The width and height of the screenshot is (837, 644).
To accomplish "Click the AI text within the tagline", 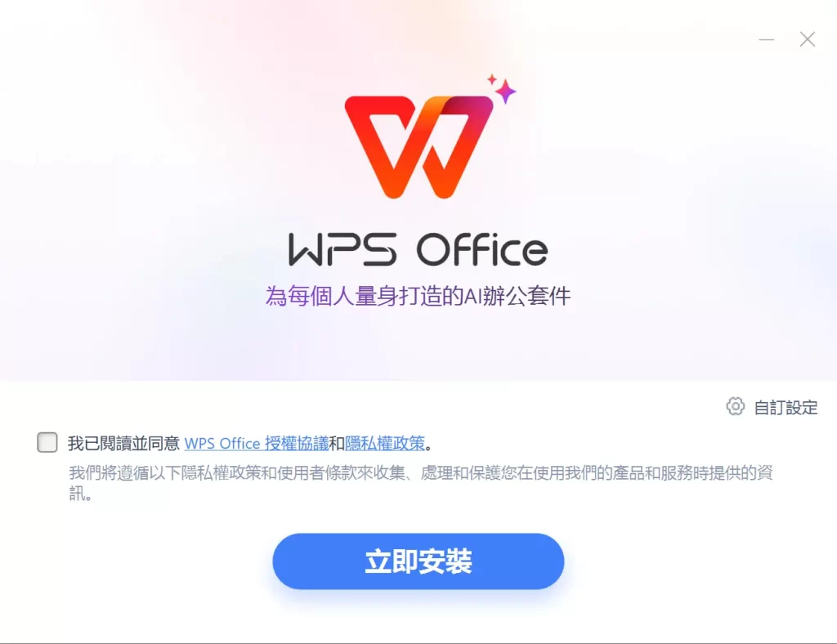I will tap(473, 296).
